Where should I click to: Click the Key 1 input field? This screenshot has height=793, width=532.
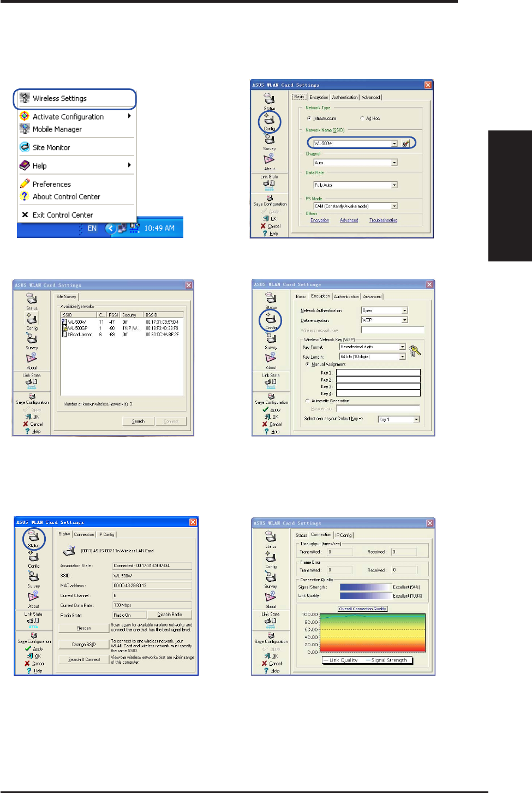click(378, 372)
